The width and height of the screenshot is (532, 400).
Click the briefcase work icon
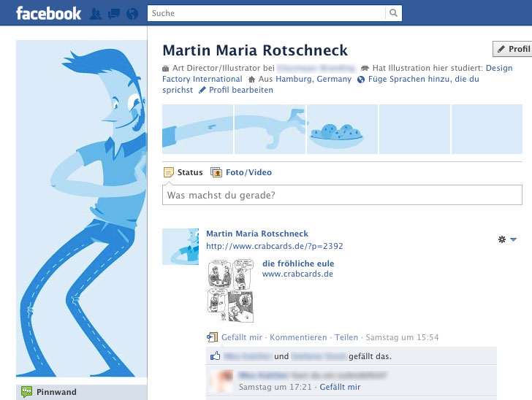click(x=166, y=69)
